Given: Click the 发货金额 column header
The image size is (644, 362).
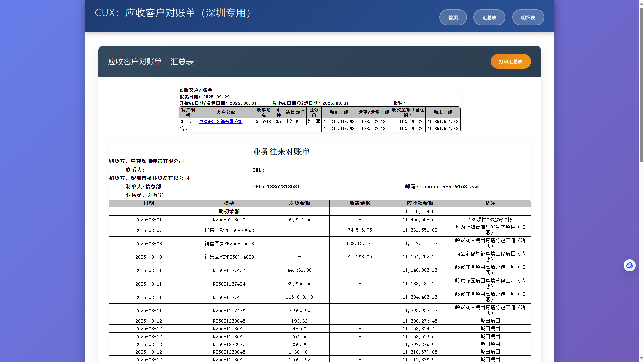Looking at the screenshot, I should click(299, 203).
